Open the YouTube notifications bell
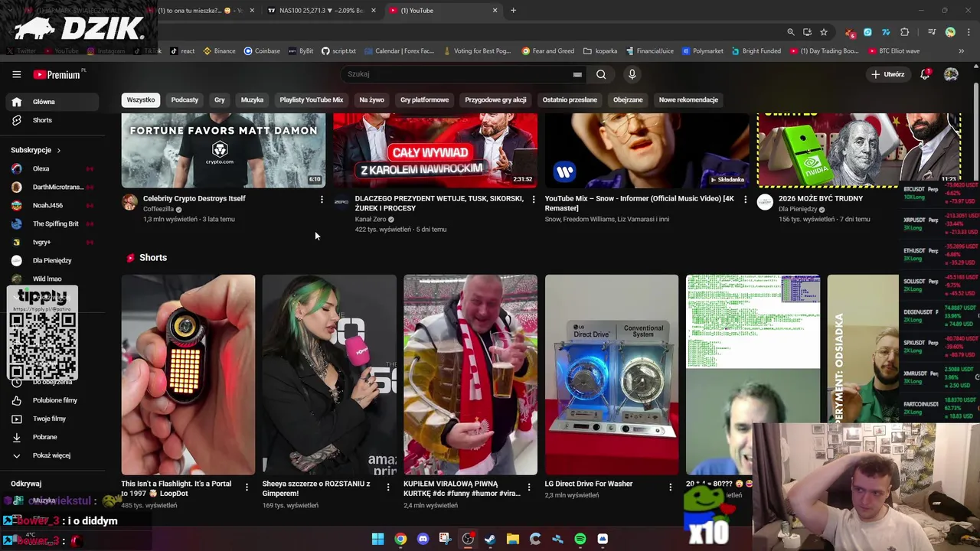The width and height of the screenshot is (980, 551). pos(925,74)
